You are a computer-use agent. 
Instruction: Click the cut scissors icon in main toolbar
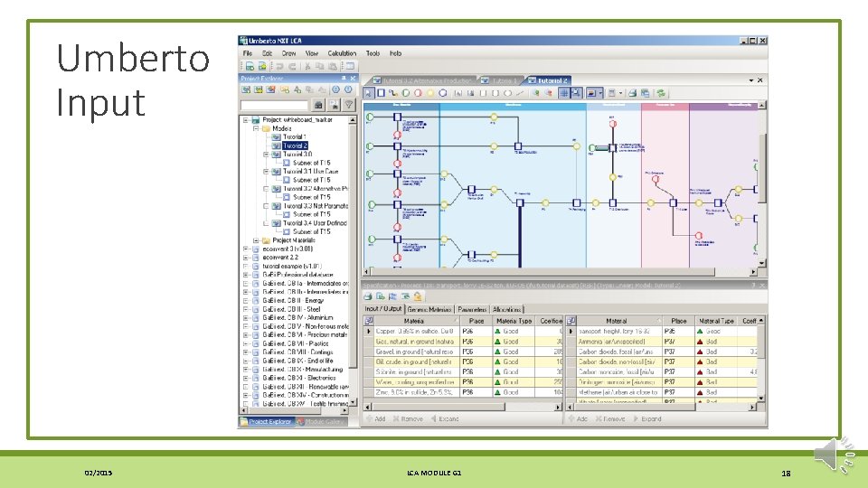(307, 66)
